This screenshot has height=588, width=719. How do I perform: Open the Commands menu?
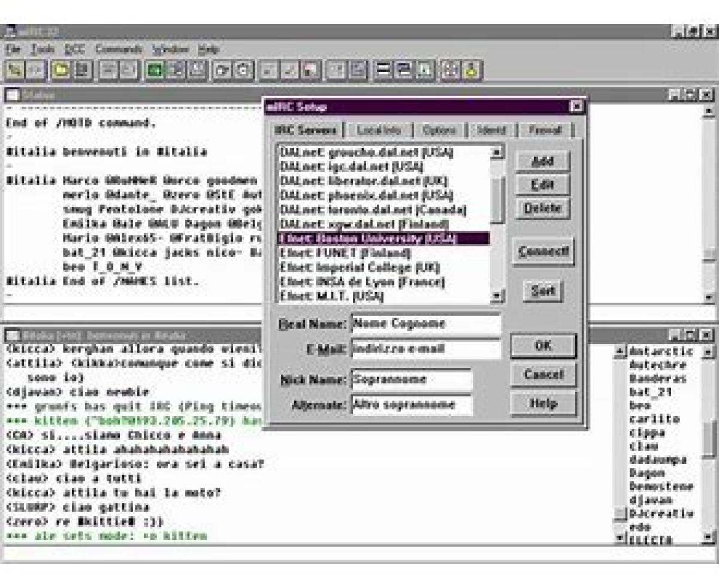(x=119, y=49)
